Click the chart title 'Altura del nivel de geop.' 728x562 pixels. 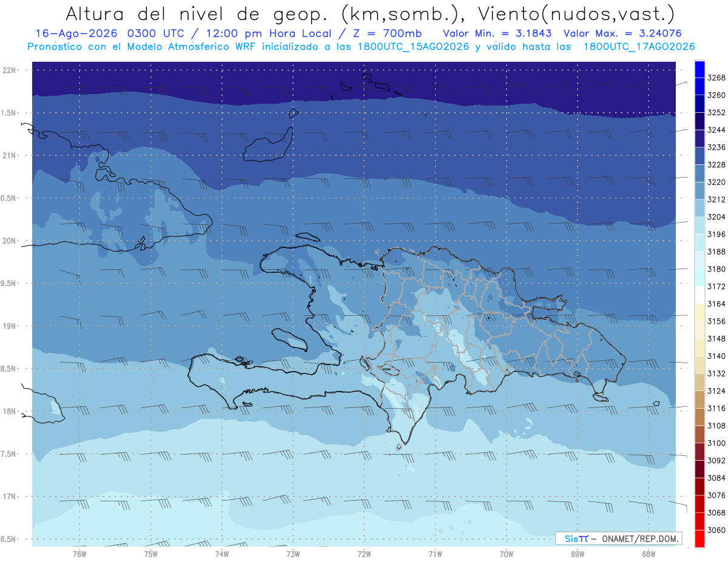(x=197, y=13)
